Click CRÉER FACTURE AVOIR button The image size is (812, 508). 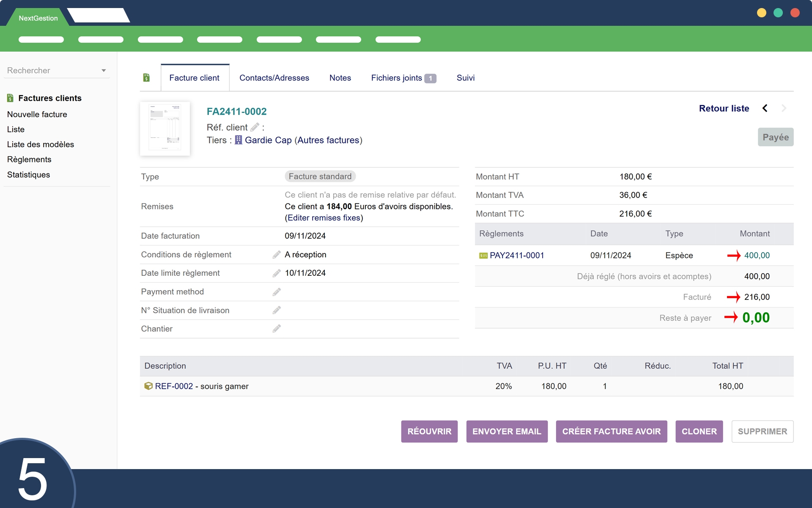pyautogui.click(x=611, y=431)
